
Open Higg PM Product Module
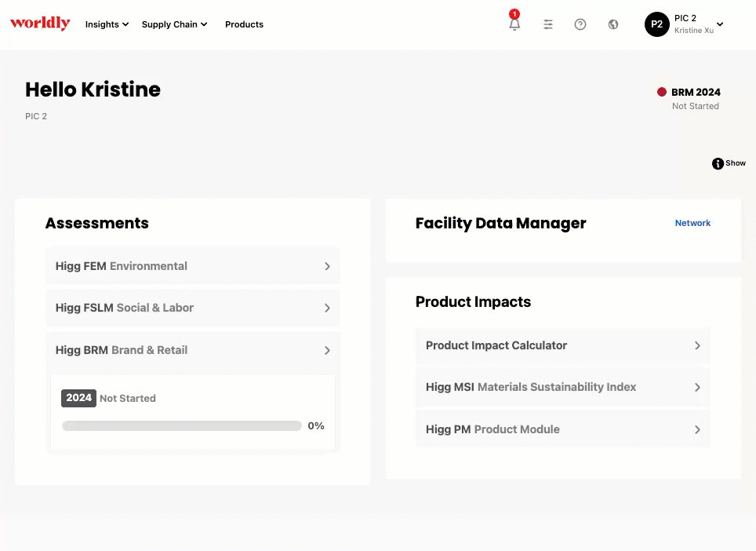[562, 429]
